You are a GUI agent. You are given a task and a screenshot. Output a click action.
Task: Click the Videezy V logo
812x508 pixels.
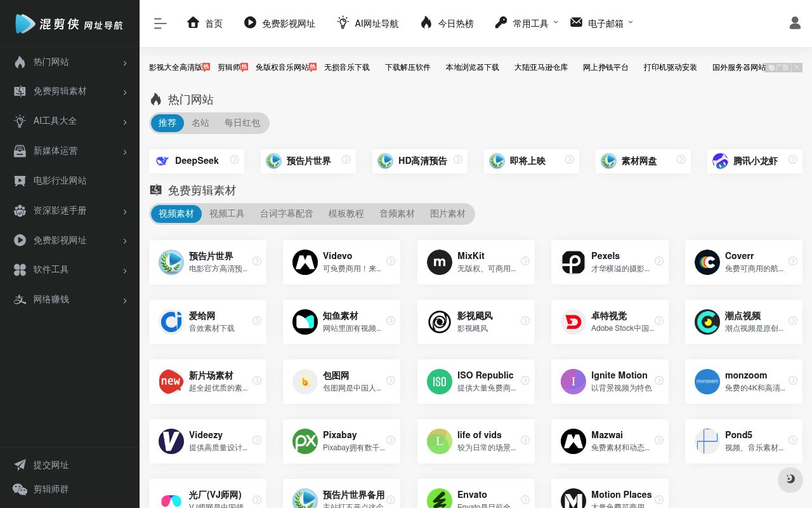click(x=171, y=441)
